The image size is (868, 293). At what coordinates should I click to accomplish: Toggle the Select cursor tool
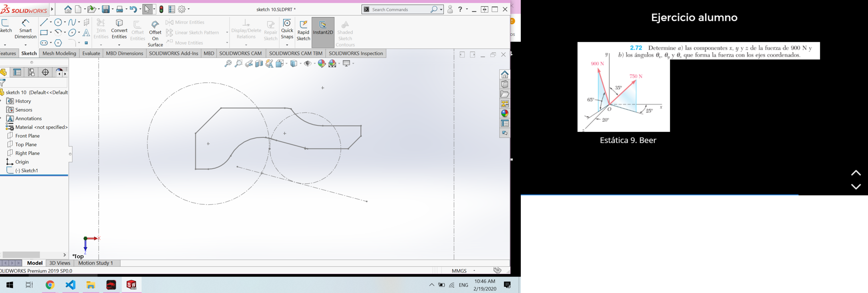147,9
